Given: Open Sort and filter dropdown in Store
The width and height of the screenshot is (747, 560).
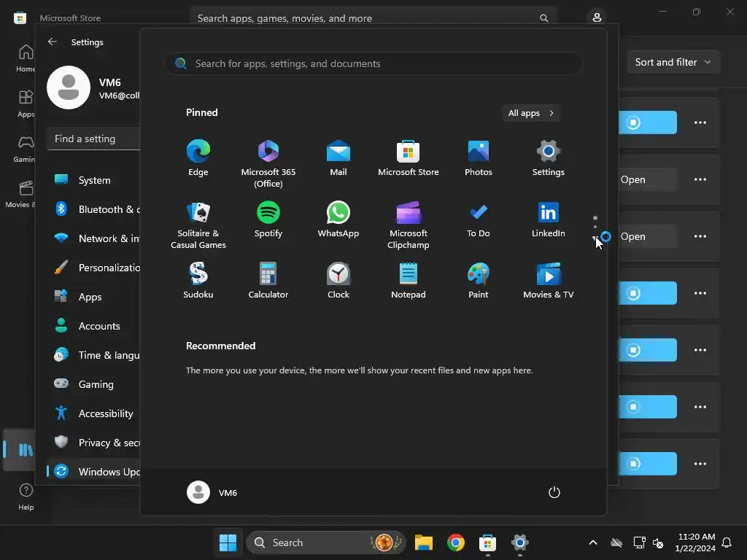Looking at the screenshot, I should point(673,62).
